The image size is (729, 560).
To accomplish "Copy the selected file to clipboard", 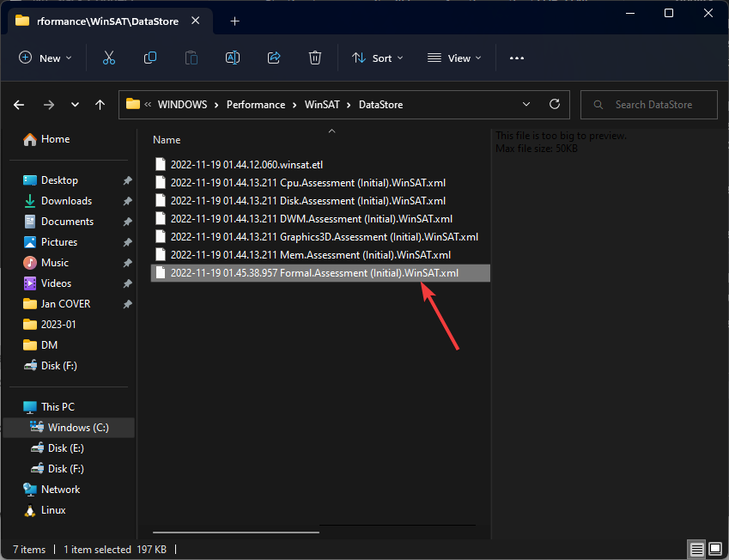I will [149, 58].
